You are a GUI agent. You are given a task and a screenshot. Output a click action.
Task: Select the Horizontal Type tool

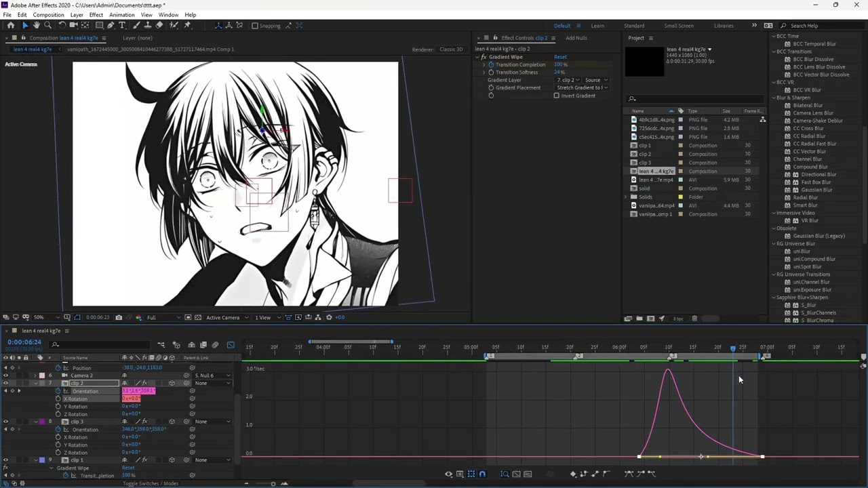[x=123, y=25]
